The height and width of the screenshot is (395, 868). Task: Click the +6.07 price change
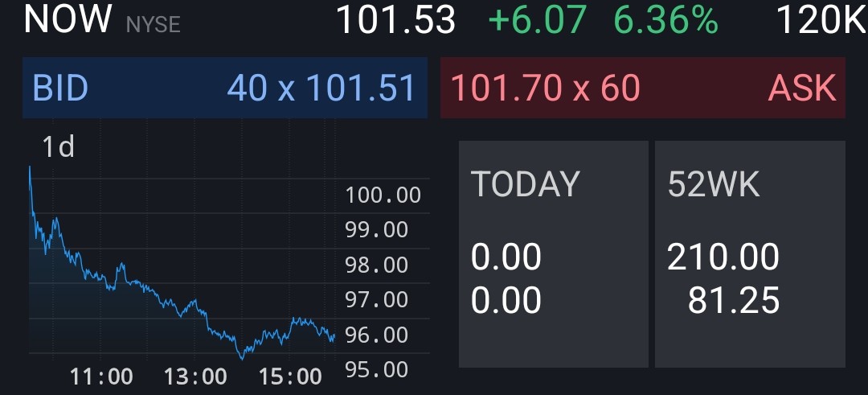coord(537,20)
